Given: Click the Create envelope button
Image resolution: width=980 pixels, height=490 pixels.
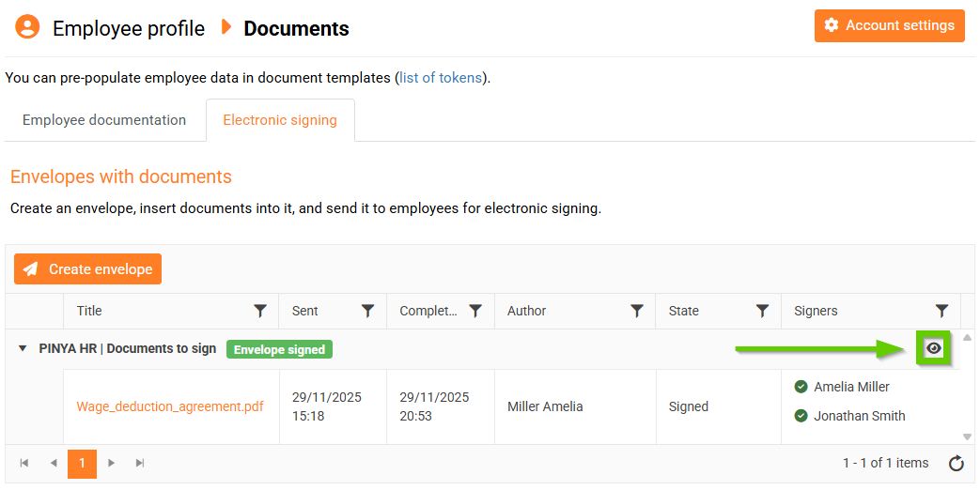Looking at the screenshot, I should [x=88, y=269].
